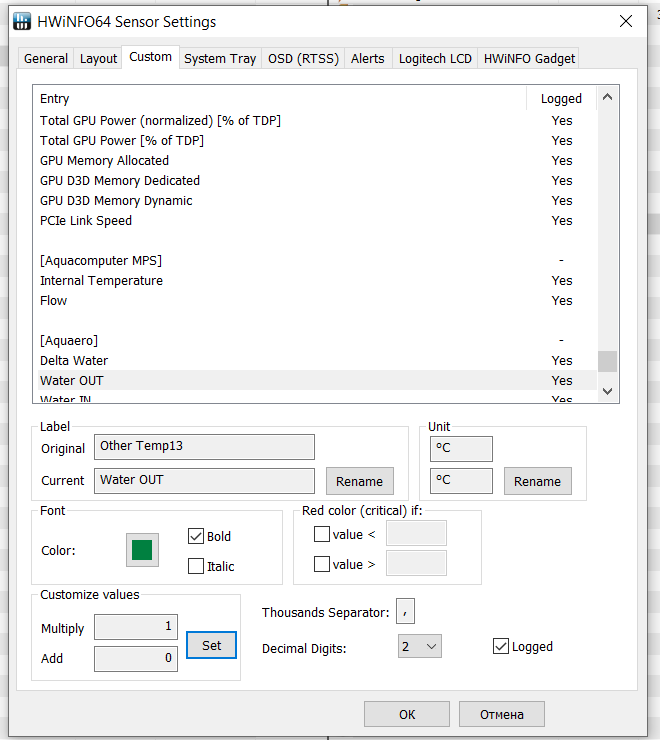The image size is (660, 740).
Task: Click the Multiply value field
Action: point(136,627)
